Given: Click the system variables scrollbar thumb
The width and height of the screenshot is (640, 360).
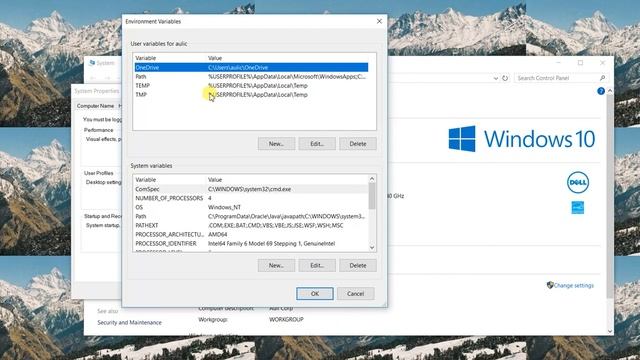Looking at the screenshot, I should (x=372, y=196).
